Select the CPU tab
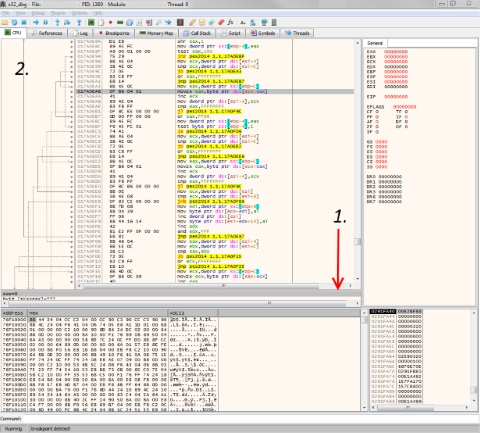 coord(13,33)
